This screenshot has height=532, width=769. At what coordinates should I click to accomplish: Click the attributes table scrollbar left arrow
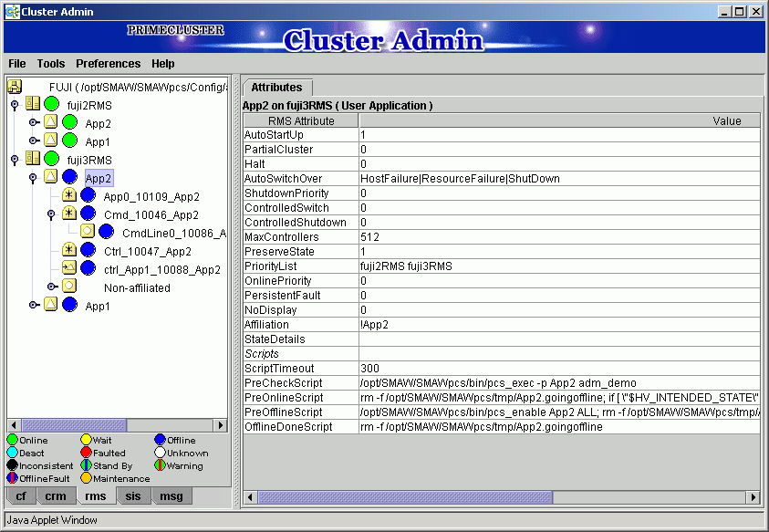point(250,497)
